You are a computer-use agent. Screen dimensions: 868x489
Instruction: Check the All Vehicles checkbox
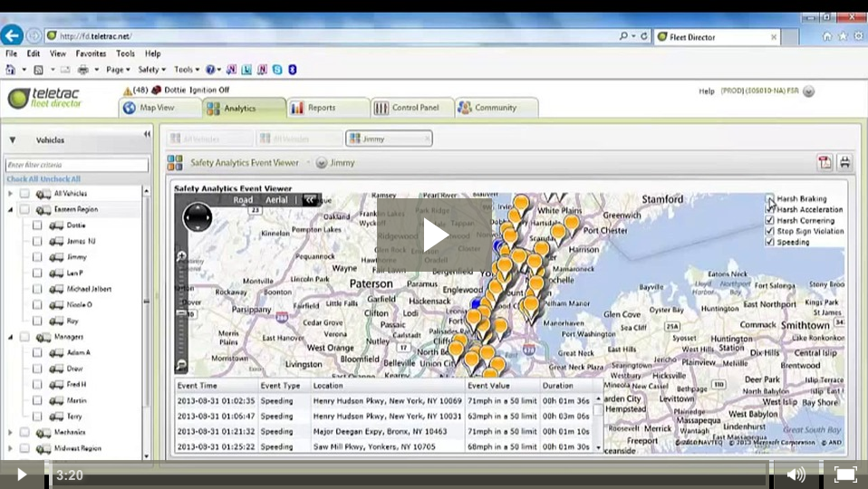pyautogui.click(x=24, y=194)
